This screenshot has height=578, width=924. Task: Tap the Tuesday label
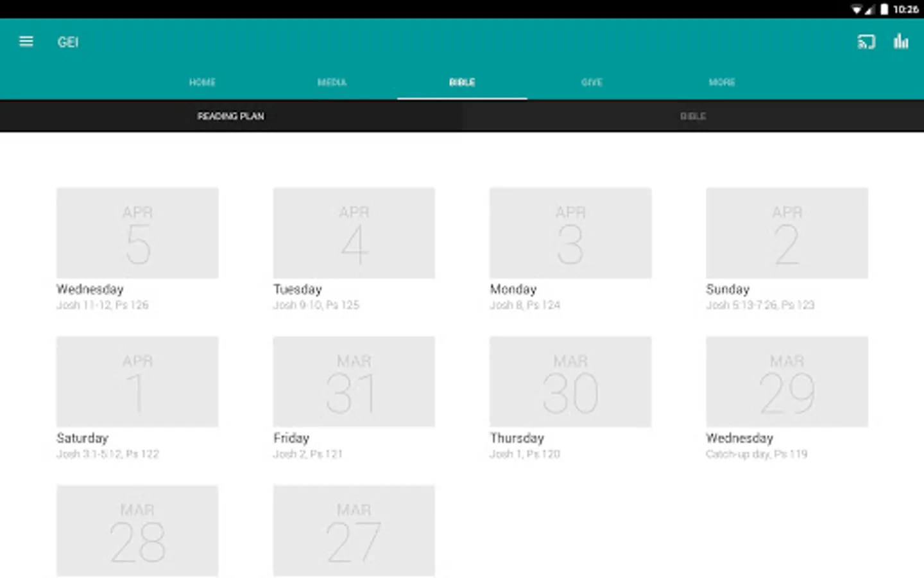298,290
